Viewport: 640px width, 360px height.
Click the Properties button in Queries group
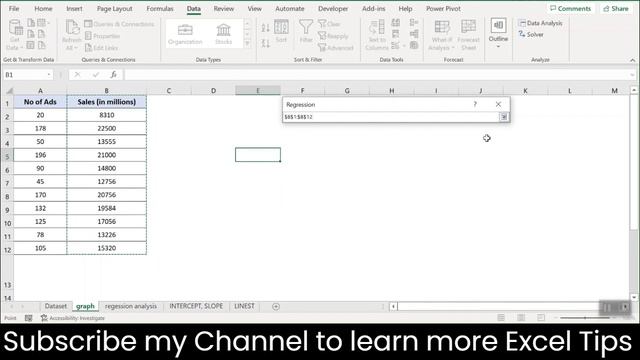click(102, 36)
